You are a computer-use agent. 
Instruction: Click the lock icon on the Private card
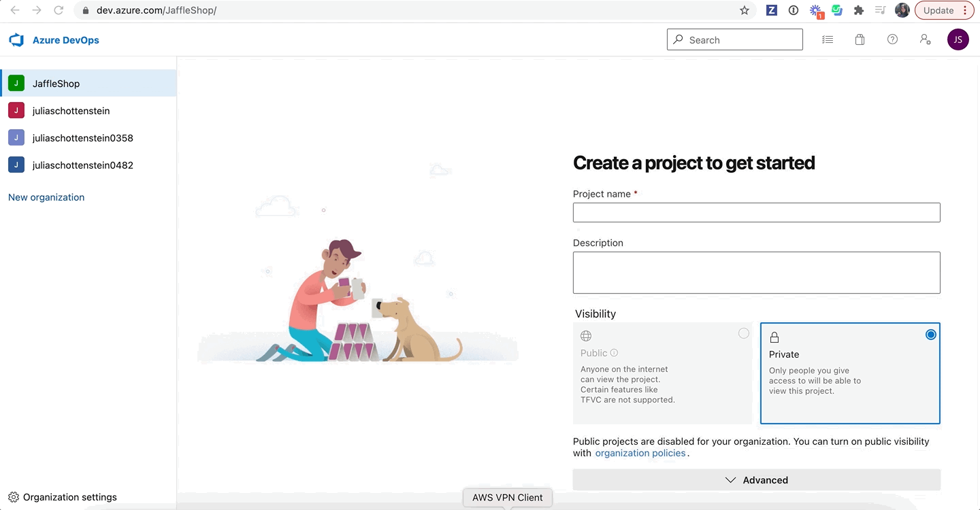click(x=774, y=337)
